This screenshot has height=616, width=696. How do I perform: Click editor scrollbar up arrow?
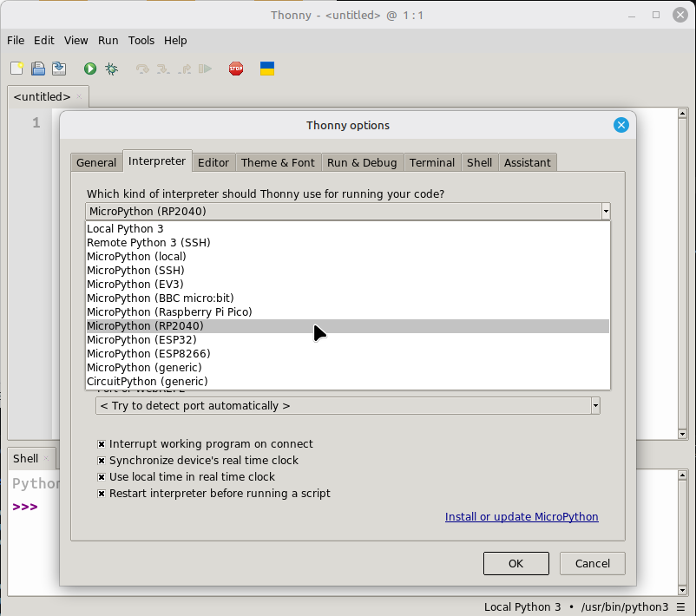683,114
